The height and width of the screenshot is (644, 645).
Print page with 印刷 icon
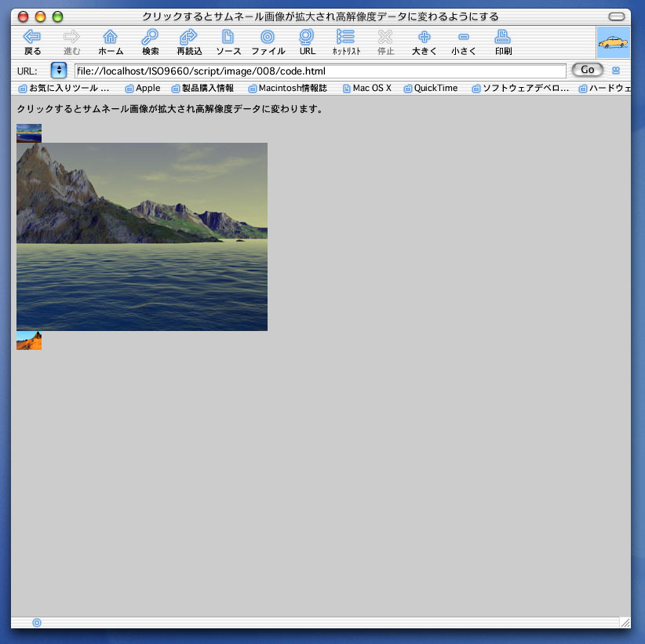(503, 37)
